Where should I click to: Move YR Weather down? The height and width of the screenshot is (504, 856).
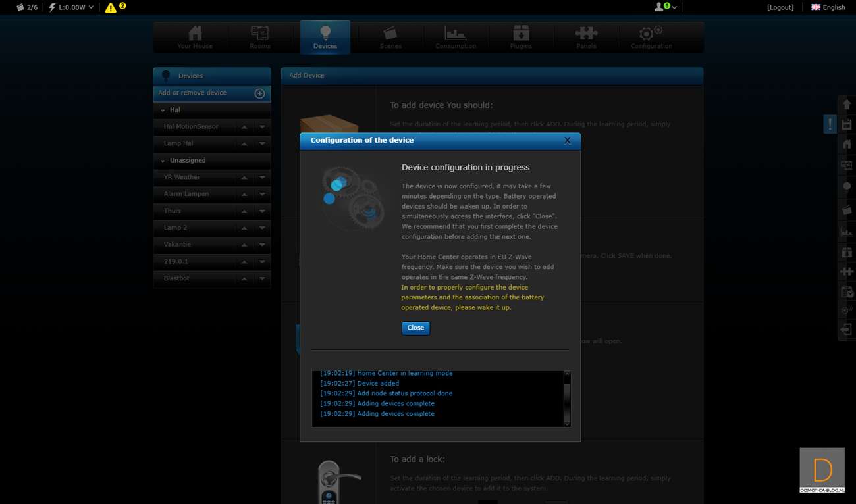coord(262,178)
